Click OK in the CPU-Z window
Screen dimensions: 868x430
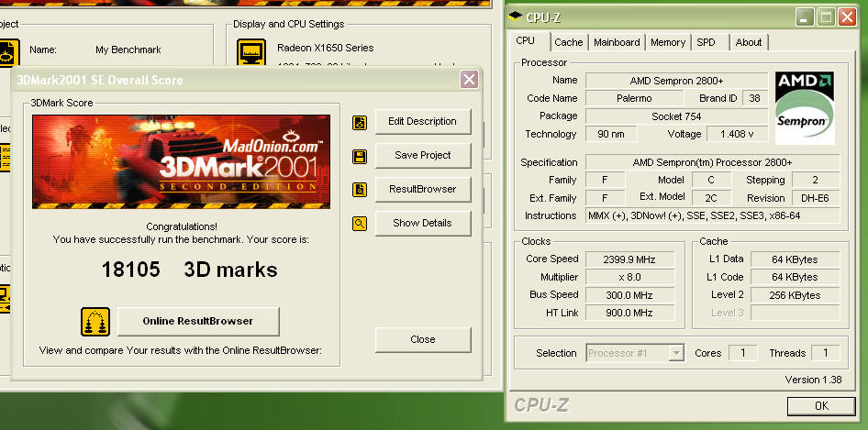(x=821, y=406)
